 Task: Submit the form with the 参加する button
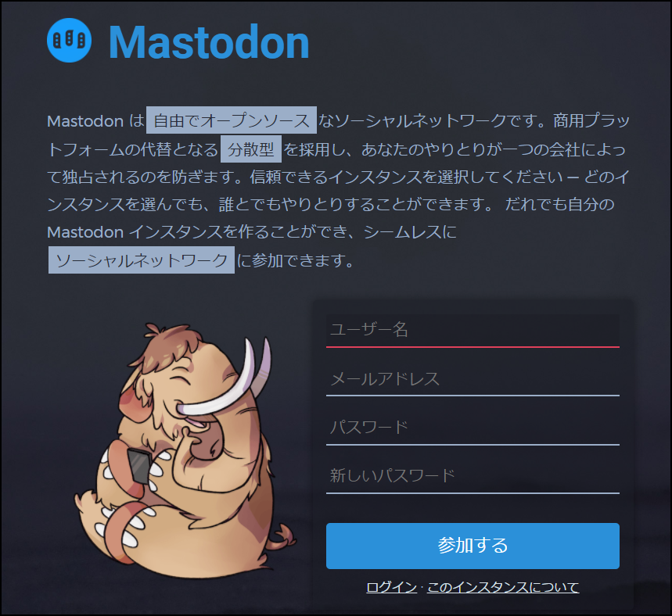click(x=473, y=546)
